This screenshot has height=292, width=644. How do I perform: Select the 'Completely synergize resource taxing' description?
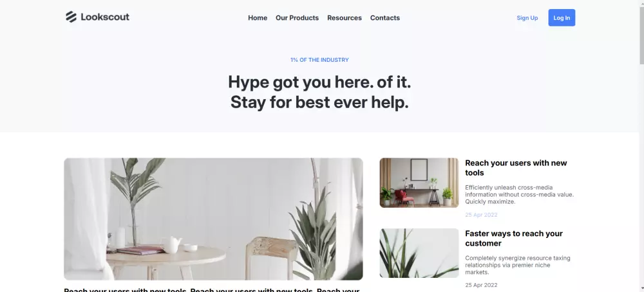(518, 265)
